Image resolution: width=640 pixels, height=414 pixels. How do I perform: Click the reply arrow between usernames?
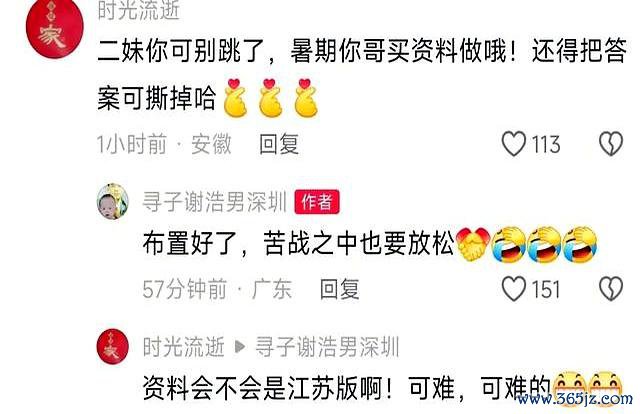coord(240,347)
